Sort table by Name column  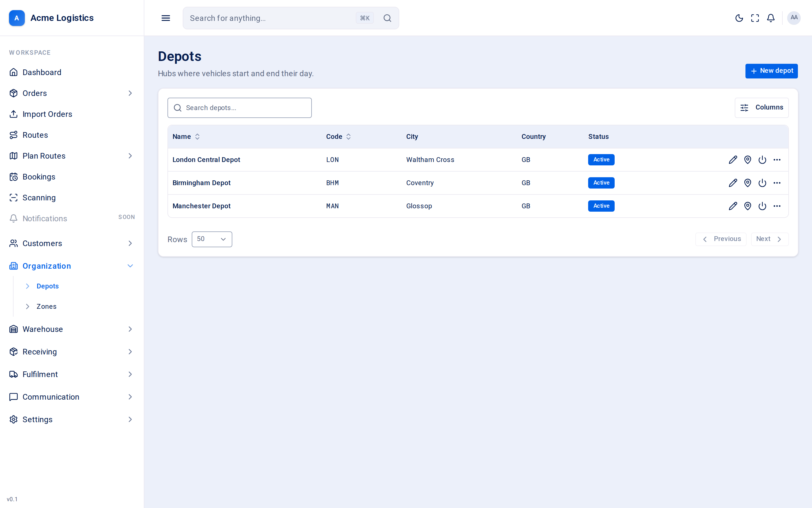point(186,137)
